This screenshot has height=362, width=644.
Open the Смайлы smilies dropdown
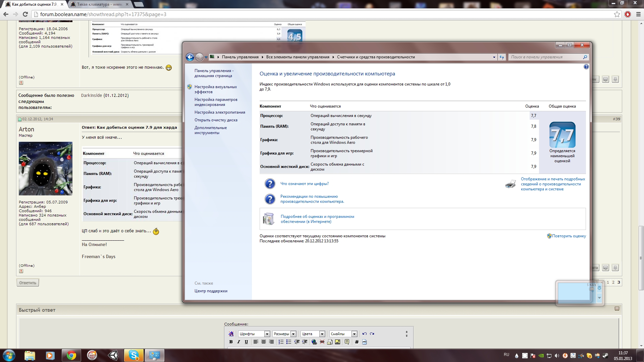pyautogui.click(x=354, y=334)
